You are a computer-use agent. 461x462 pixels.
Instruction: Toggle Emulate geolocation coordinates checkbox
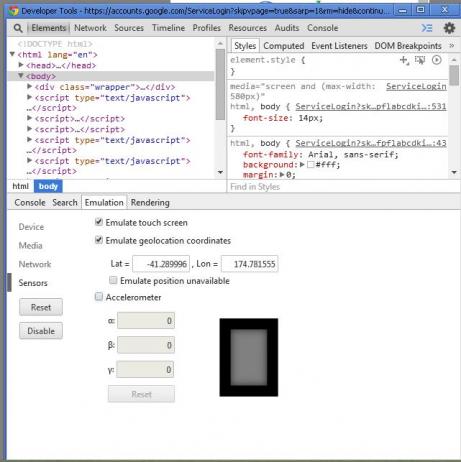pyautogui.click(x=99, y=240)
